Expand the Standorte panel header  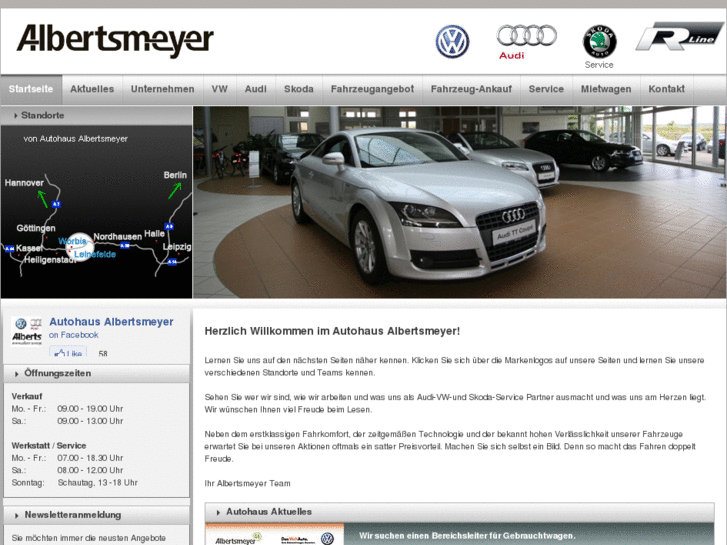pos(96,115)
